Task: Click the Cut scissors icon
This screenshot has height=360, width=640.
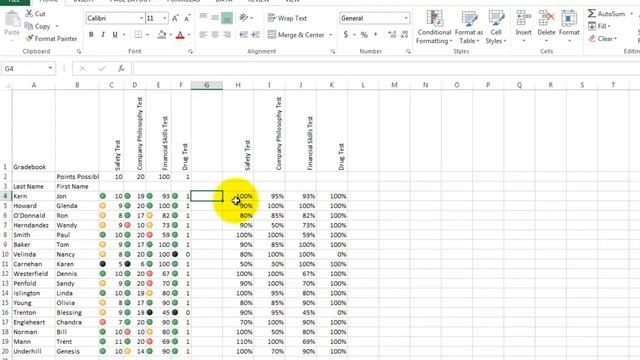Action: tap(29, 13)
